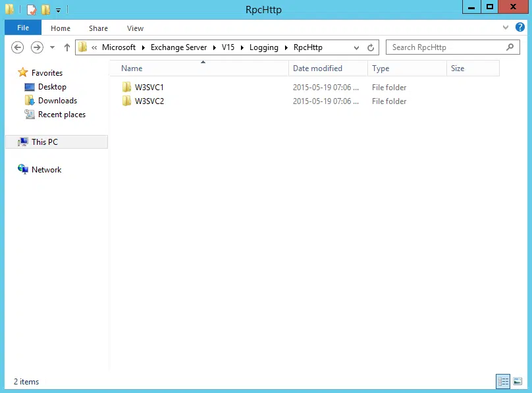Viewport: 532px width, 393px height.
Task: Select the W3SVC1 folder name
Action: coord(149,88)
